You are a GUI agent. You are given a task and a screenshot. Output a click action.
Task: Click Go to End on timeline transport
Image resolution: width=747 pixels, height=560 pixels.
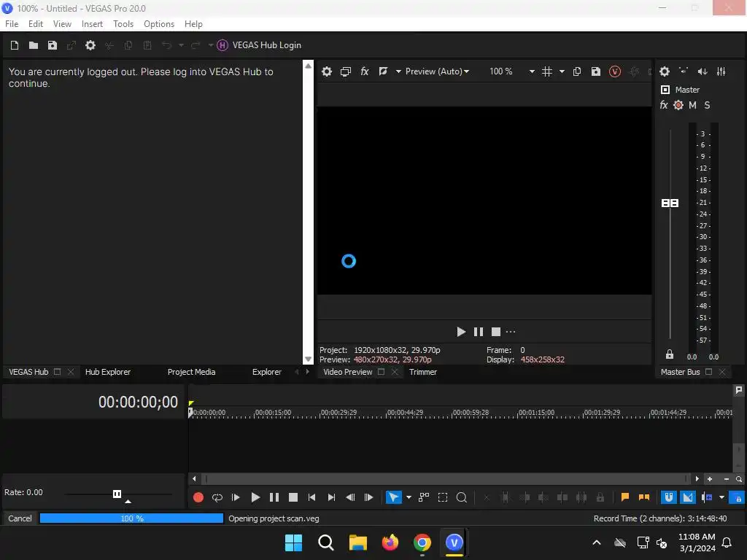(331, 497)
